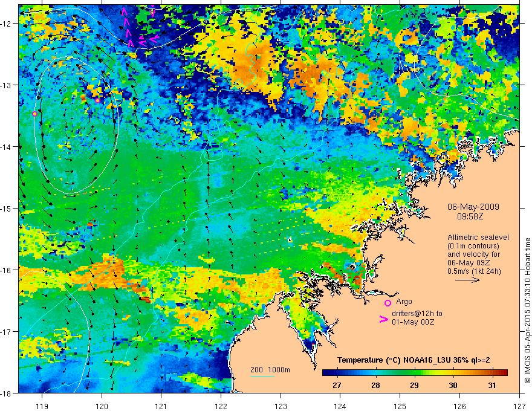Click the magenta drifter arrowhead legend symbol
Image resolution: width=532 pixels, height=411 pixels.
[x=383, y=319]
